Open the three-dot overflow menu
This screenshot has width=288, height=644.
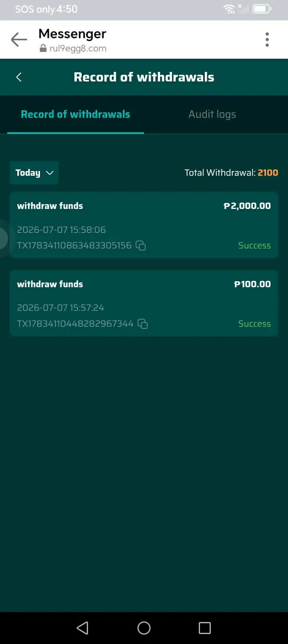(x=267, y=40)
